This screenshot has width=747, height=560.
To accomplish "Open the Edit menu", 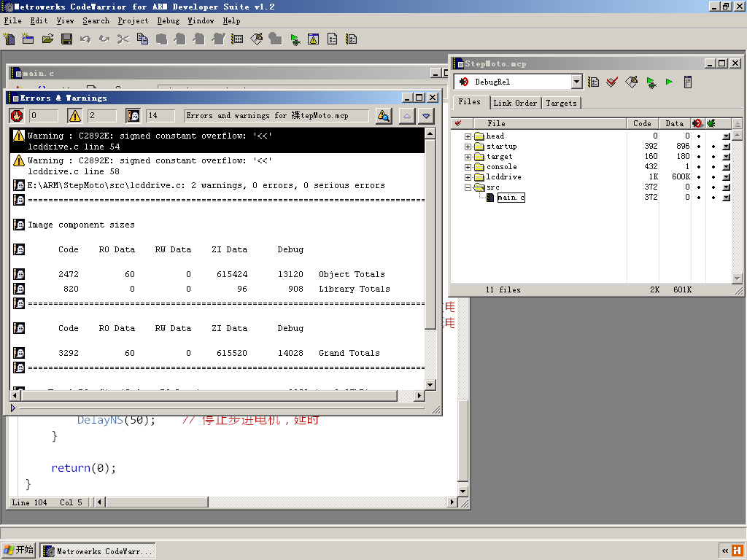I will (39, 20).
